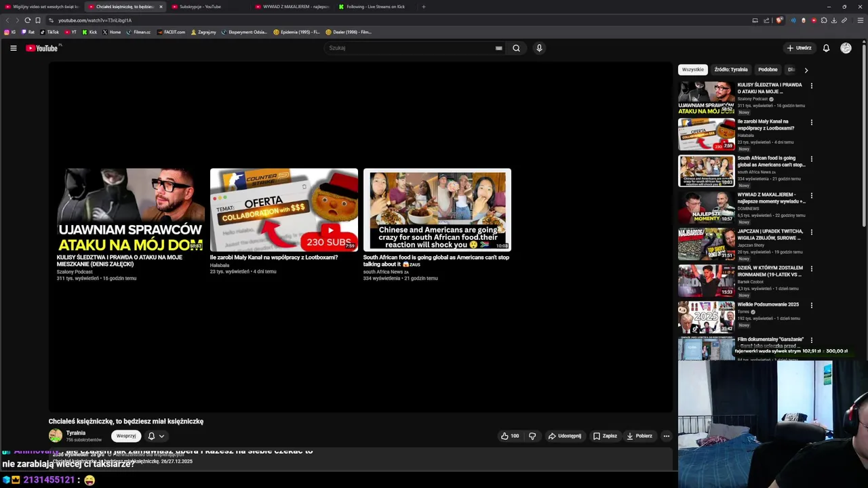Close the current Chciałeś księżniczkę tab

coord(161,7)
